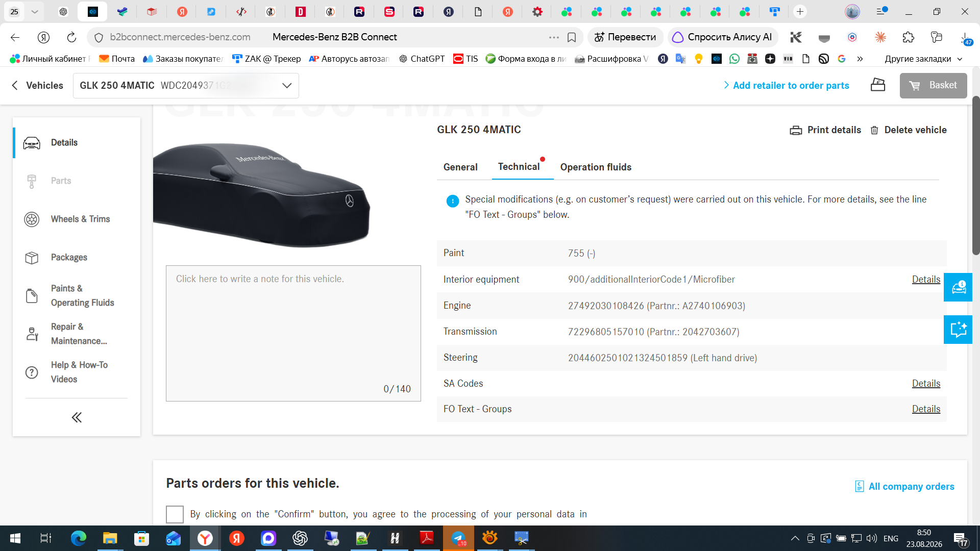Screen dimensions: 980x551
Task: Expand the hidden bookmarks overflow chevron
Action: pyautogui.click(x=860, y=59)
